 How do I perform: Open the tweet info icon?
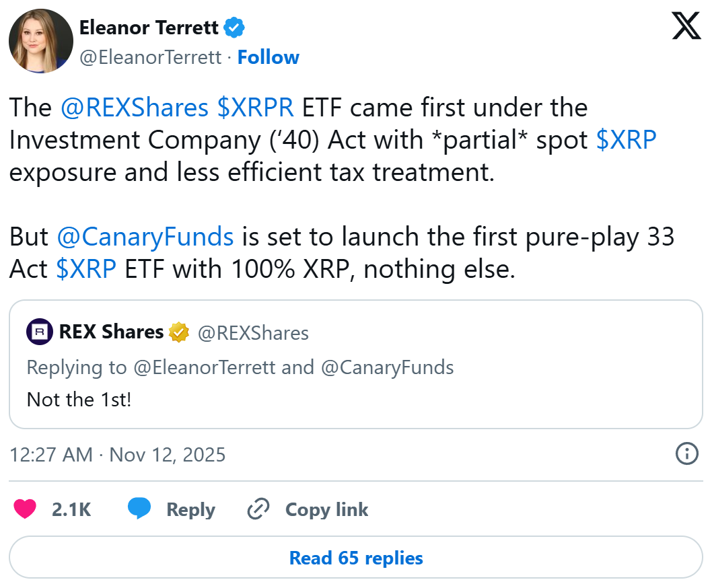tap(686, 454)
